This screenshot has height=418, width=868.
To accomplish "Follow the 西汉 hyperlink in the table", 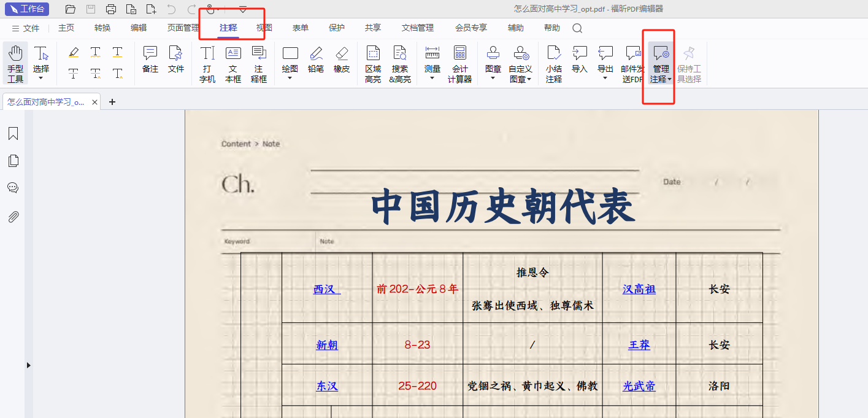I will [326, 289].
